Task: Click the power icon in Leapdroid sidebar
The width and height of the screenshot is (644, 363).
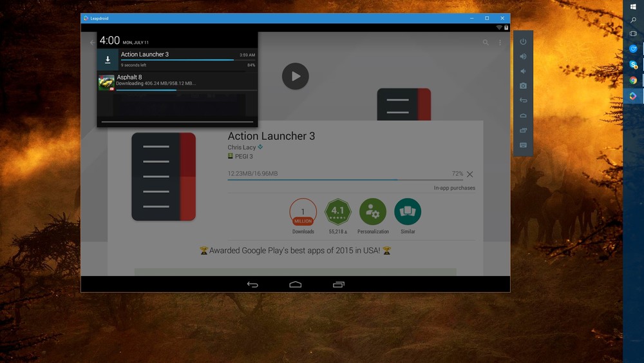Action: tap(523, 42)
